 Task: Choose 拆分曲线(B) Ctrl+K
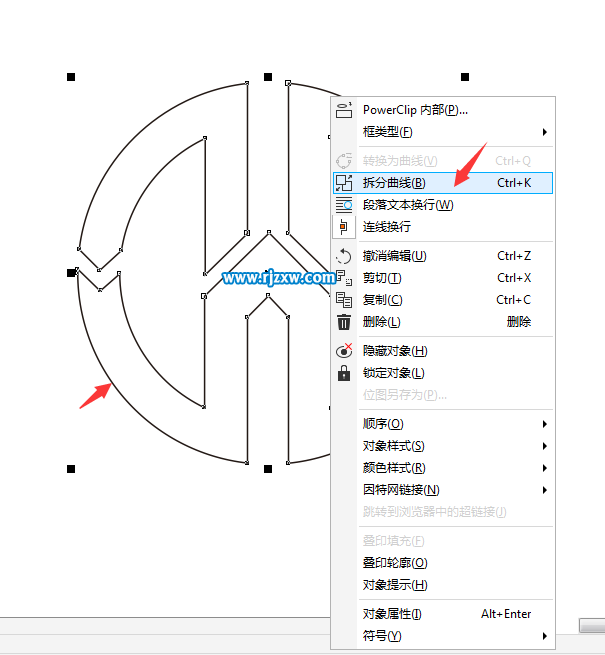point(443,183)
